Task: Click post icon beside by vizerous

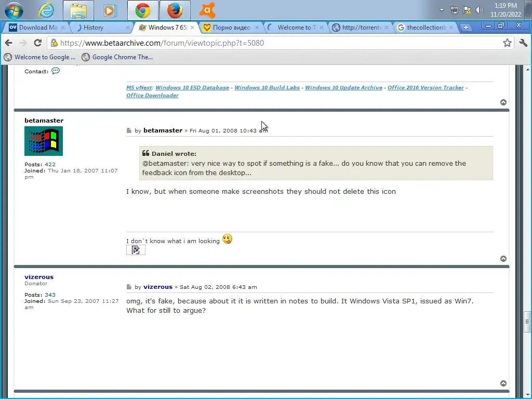Action: pos(129,287)
